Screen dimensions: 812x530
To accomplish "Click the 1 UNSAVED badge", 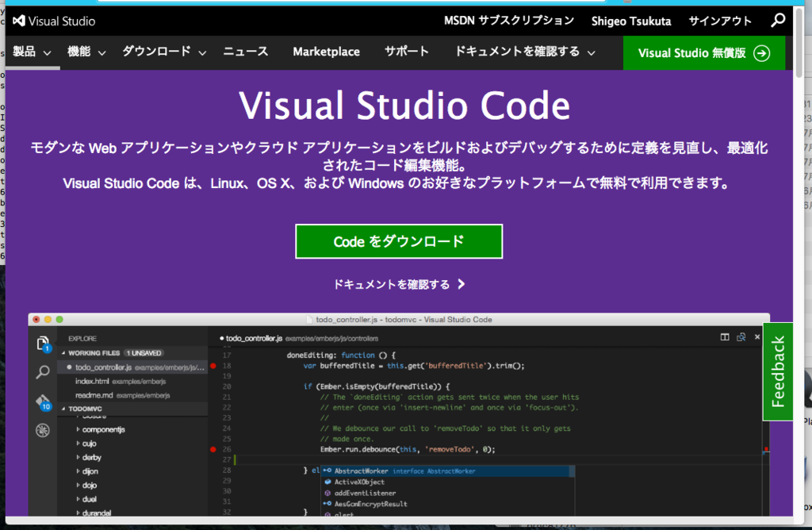I will pos(144,353).
